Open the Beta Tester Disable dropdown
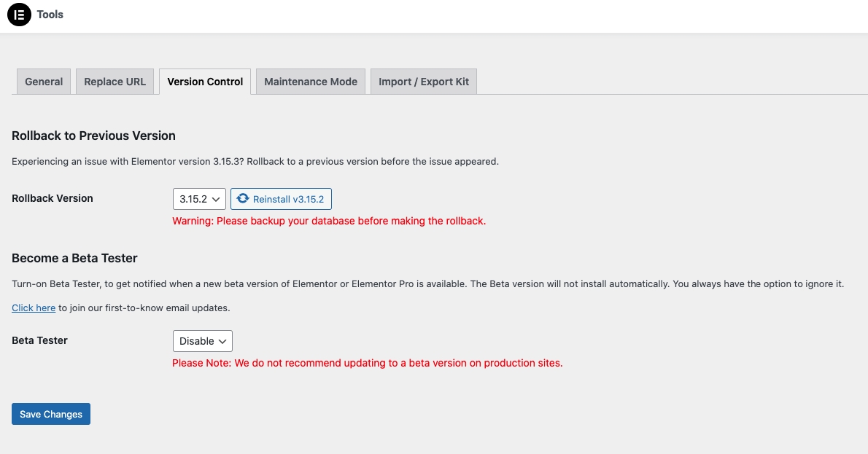Viewport: 868px width, 454px height. [x=202, y=341]
